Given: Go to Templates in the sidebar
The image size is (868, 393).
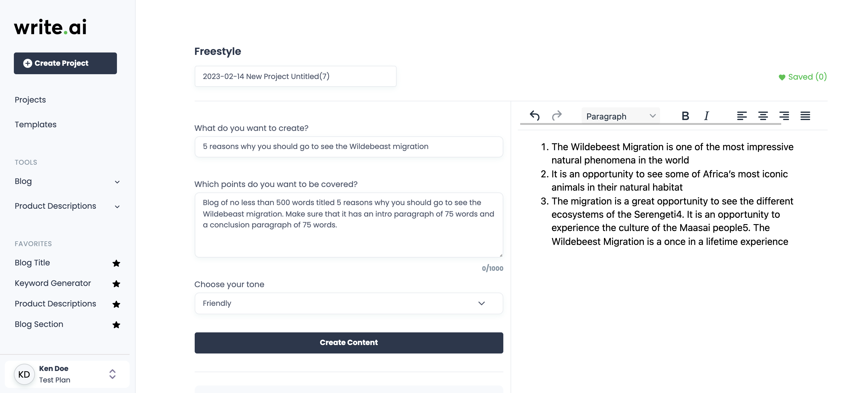Looking at the screenshot, I should [35, 125].
